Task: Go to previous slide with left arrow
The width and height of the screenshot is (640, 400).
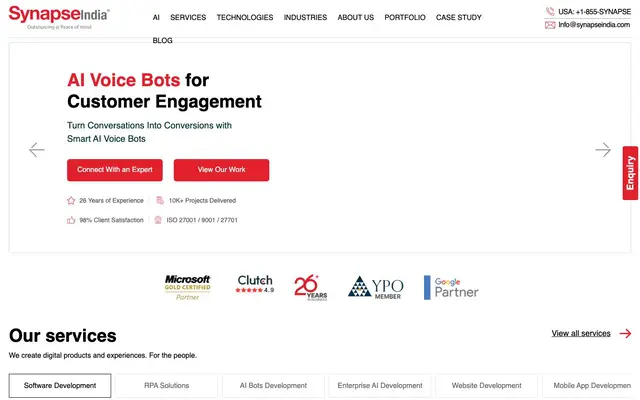Action: (37, 150)
